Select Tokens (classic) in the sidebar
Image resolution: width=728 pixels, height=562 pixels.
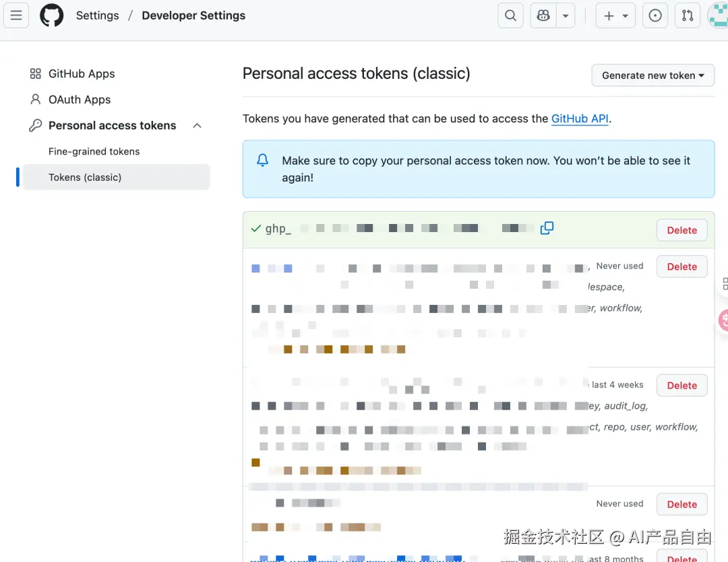pos(85,177)
